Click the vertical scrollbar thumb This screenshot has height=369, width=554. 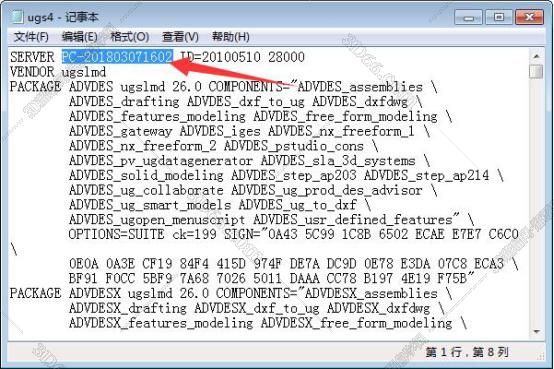coord(536,71)
